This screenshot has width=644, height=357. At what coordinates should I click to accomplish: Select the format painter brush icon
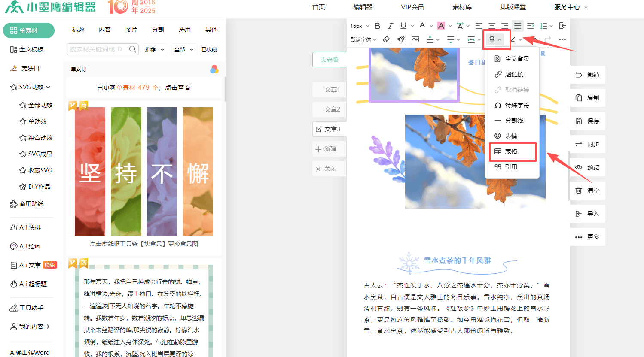coord(401,39)
